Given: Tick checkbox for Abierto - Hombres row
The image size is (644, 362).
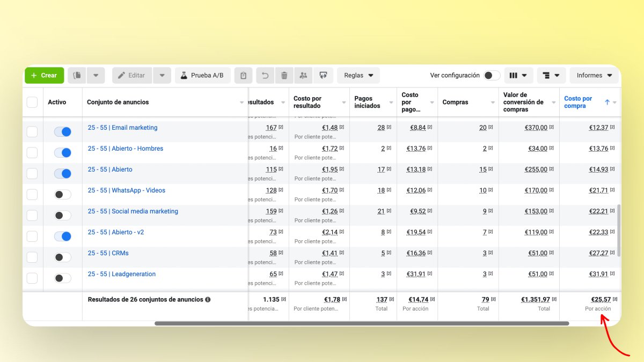Looking at the screenshot, I should click(32, 153).
